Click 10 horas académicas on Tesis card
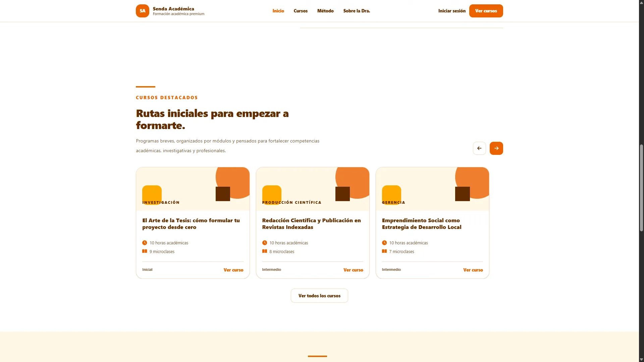 (169, 243)
